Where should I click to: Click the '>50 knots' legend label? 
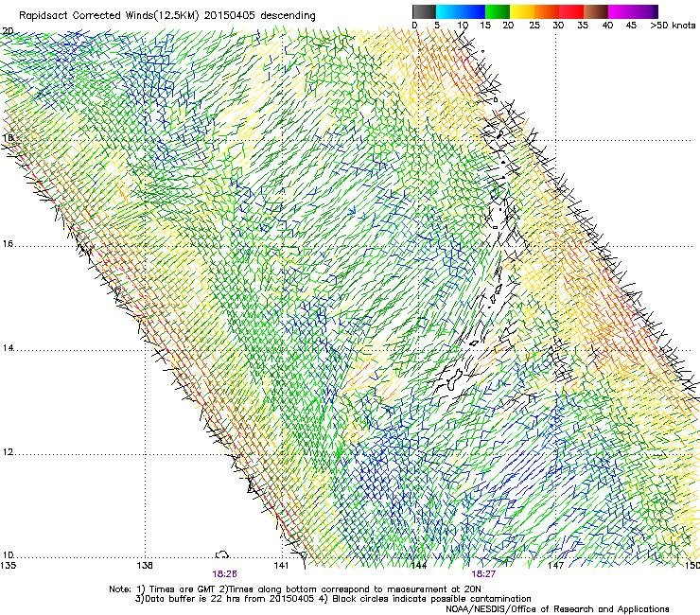point(673,26)
